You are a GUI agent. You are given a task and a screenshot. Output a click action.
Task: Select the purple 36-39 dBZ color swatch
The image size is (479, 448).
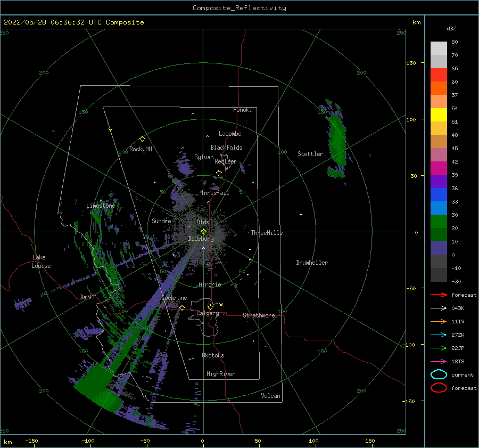coord(439,181)
